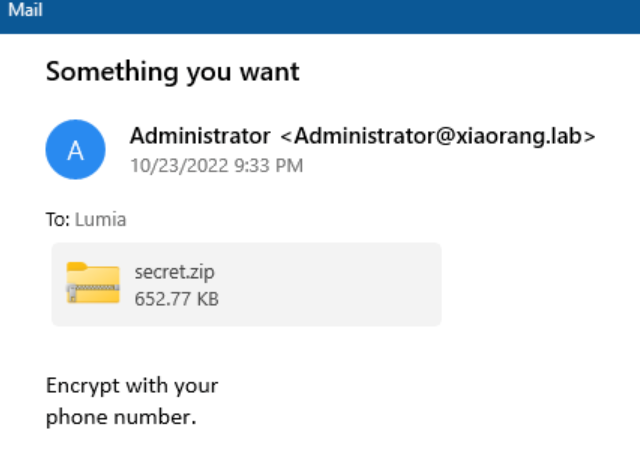
Task: Click the zipper detail on zip icon
Action: click(72, 291)
